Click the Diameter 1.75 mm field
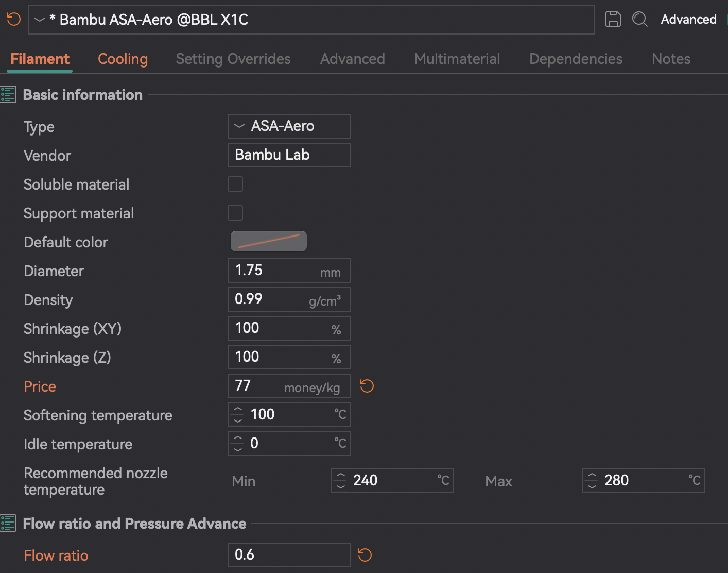The width and height of the screenshot is (728, 573). coord(289,271)
